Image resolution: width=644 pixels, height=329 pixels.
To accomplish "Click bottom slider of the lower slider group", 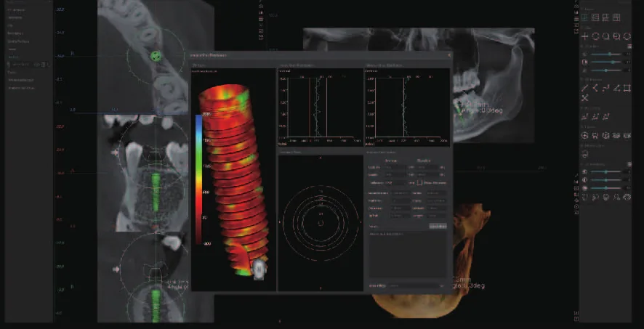I will click(606, 188).
